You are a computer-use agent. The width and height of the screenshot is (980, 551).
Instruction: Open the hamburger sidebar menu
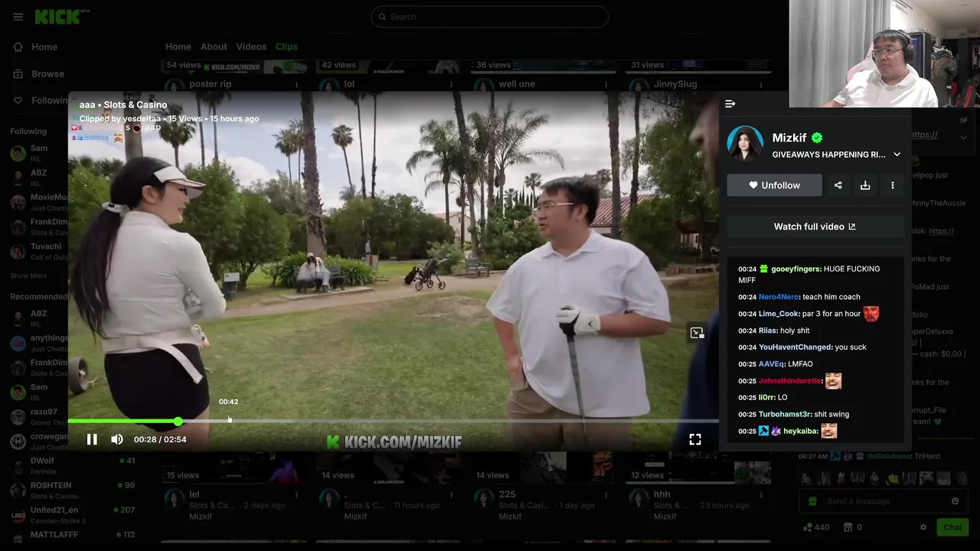click(18, 17)
